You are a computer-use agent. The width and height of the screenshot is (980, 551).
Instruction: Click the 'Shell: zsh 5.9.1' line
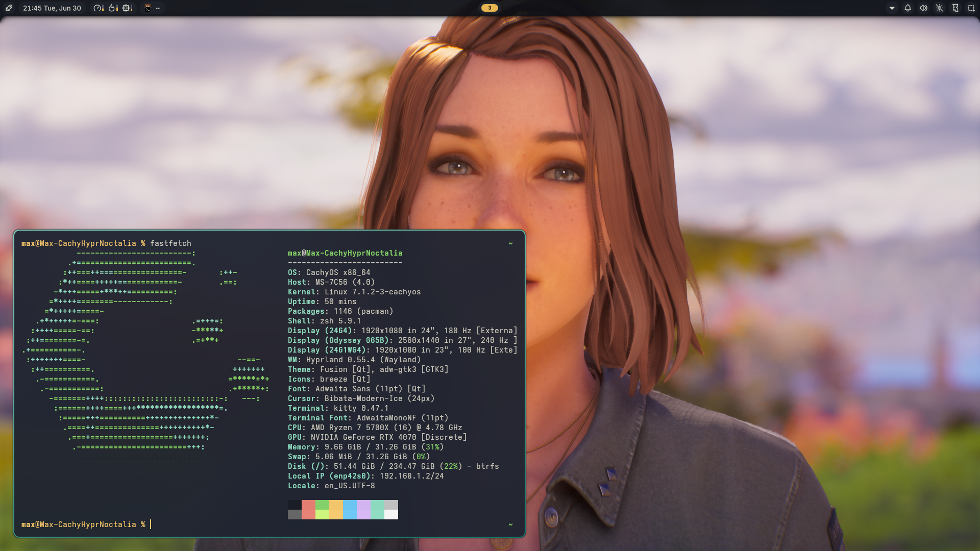point(324,321)
